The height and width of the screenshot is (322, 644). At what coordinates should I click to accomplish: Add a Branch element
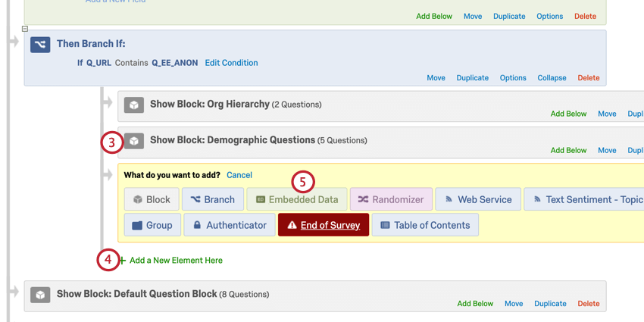coord(212,199)
